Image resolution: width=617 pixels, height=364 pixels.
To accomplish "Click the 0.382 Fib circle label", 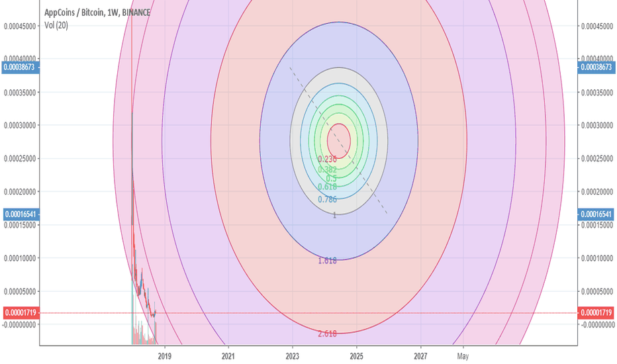I will tap(328, 169).
